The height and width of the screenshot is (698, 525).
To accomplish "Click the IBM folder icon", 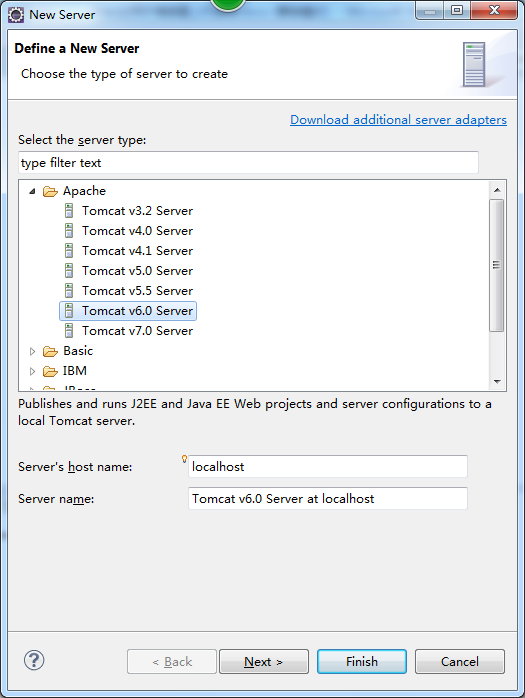I will coord(50,371).
